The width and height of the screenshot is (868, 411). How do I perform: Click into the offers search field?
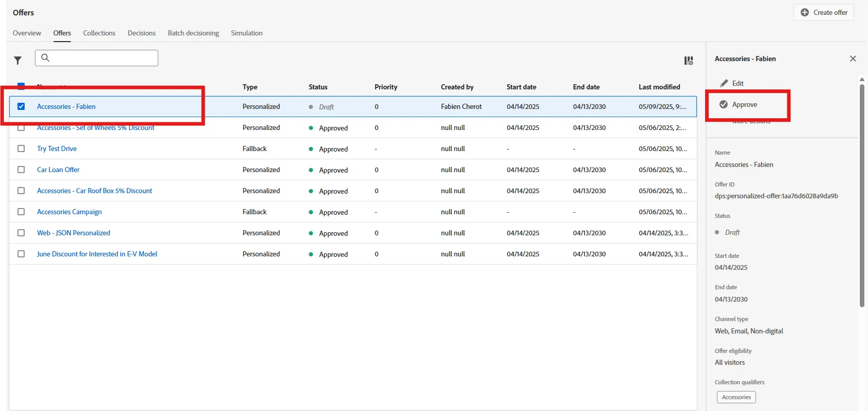[97, 58]
